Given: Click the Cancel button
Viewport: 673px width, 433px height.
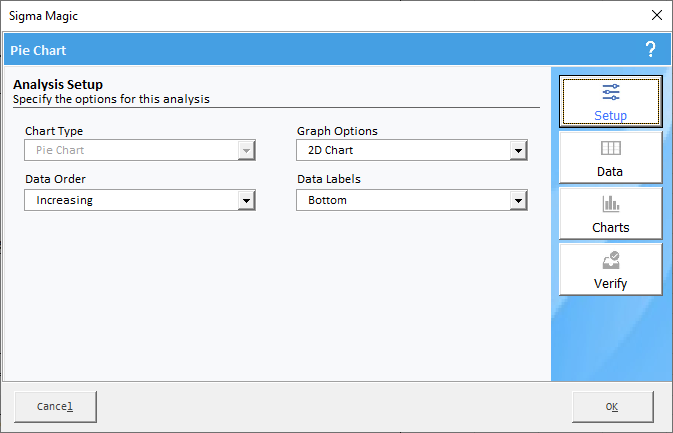Looking at the screenshot, I should [x=55, y=406].
